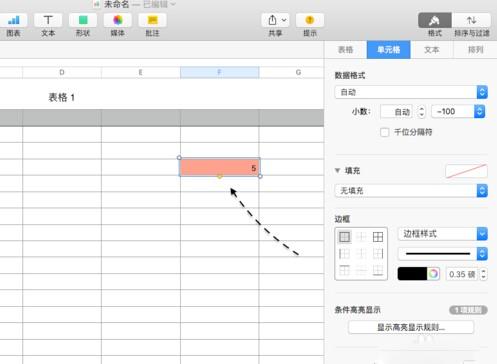Click the black border color swatch
497x364 pixels.
[x=412, y=274]
